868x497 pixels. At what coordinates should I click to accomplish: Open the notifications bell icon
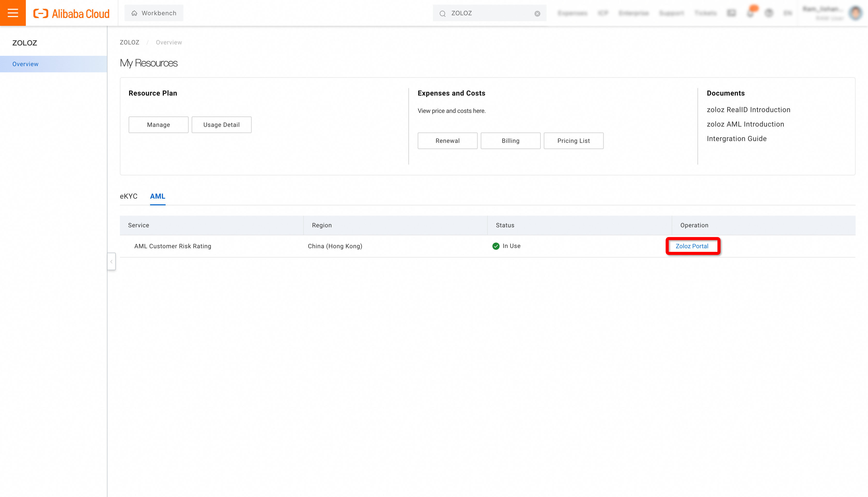pos(750,13)
